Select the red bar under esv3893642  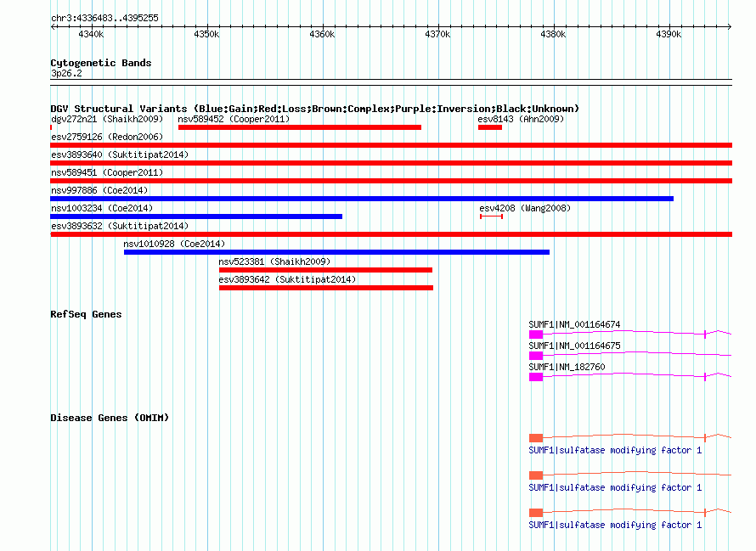tap(326, 288)
